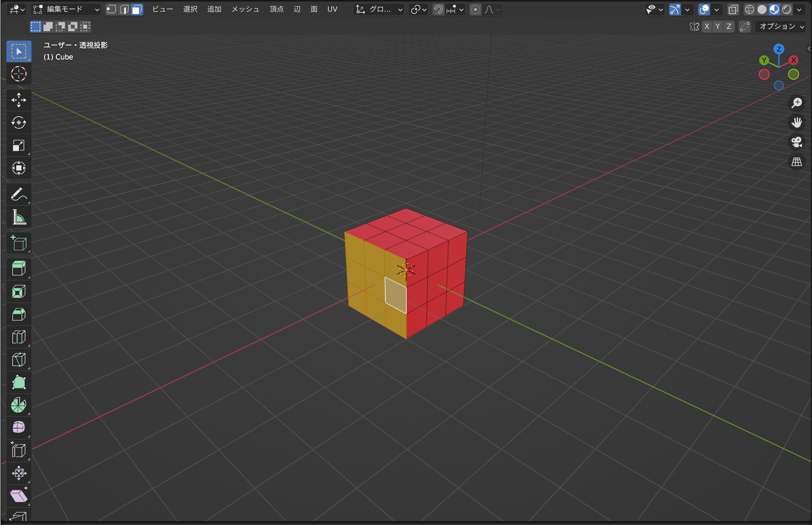Pick the Bevel tool
This screenshot has height=525, width=812.
pyautogui.click(x=19, y=314)
